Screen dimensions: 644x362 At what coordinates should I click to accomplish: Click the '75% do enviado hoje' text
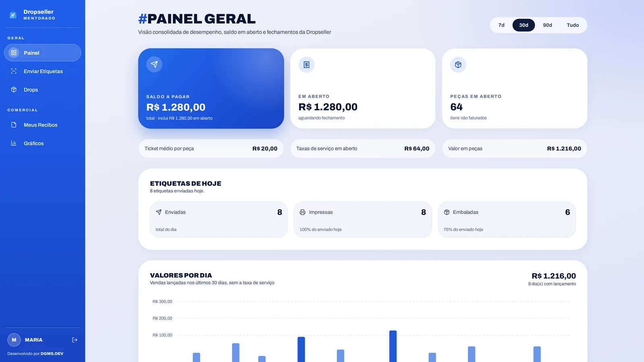tap(463, 230)
